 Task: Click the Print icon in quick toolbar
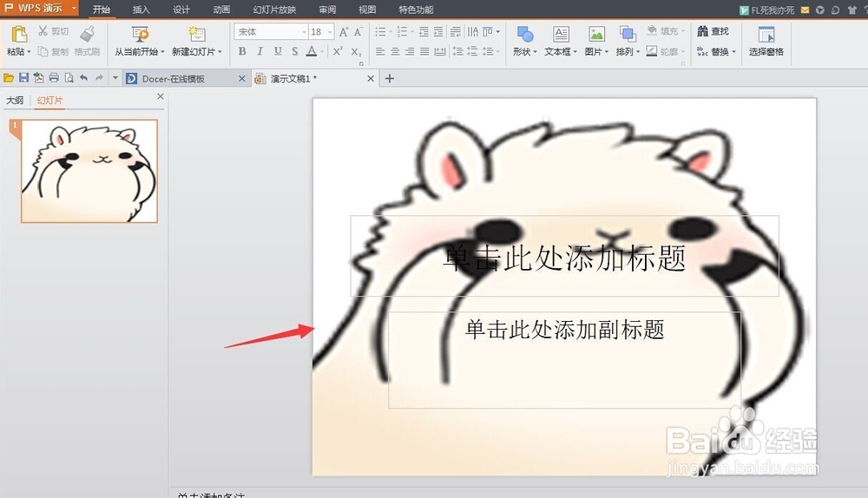tap(54, 78)
